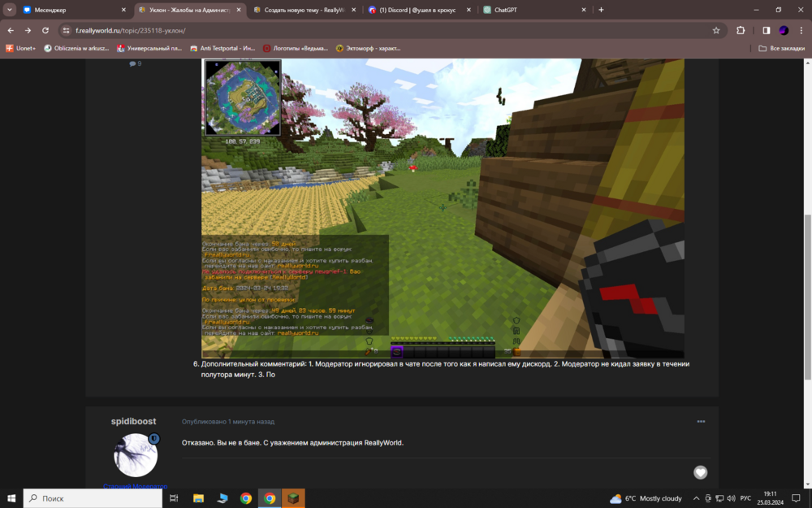Click the Опубликовано 1 минута назад timestamp

tap(228, 422)
